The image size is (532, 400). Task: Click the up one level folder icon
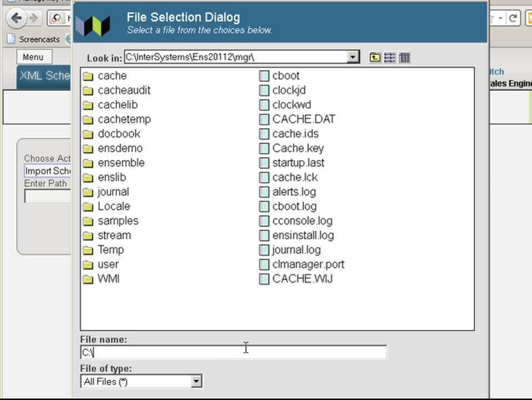point(374,57)
